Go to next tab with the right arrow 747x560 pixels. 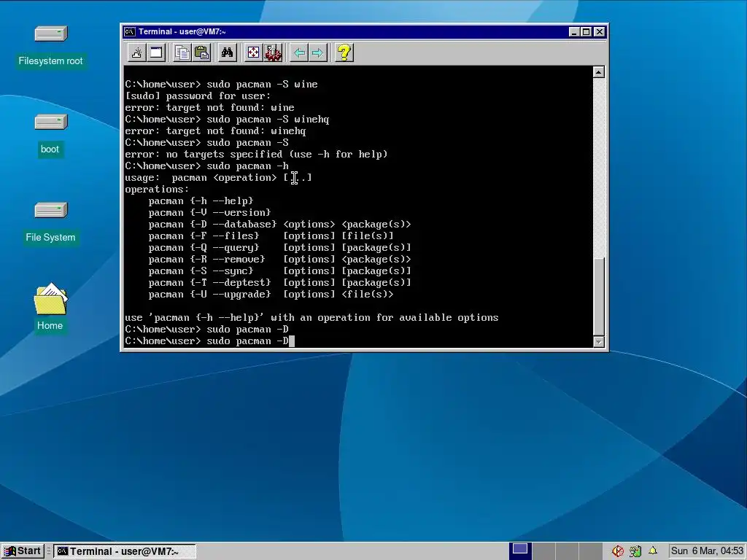(318, 52)
